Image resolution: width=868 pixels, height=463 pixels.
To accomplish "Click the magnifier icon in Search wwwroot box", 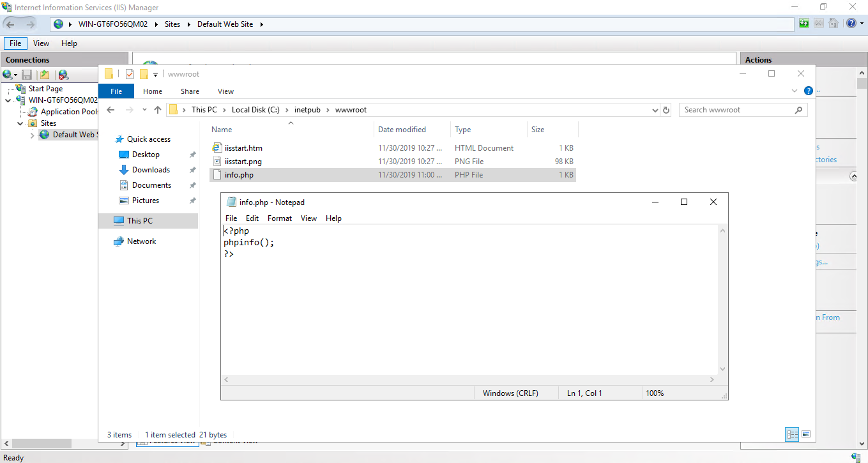I will 798,110.
